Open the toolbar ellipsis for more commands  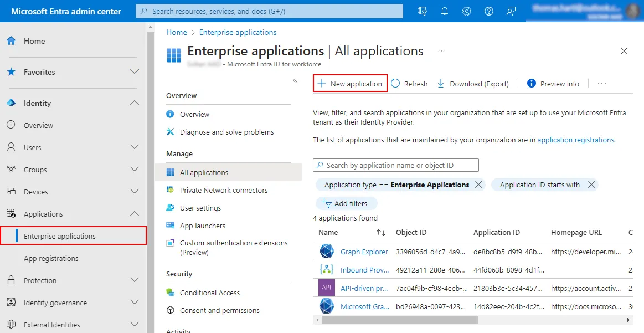coord(601,83)
